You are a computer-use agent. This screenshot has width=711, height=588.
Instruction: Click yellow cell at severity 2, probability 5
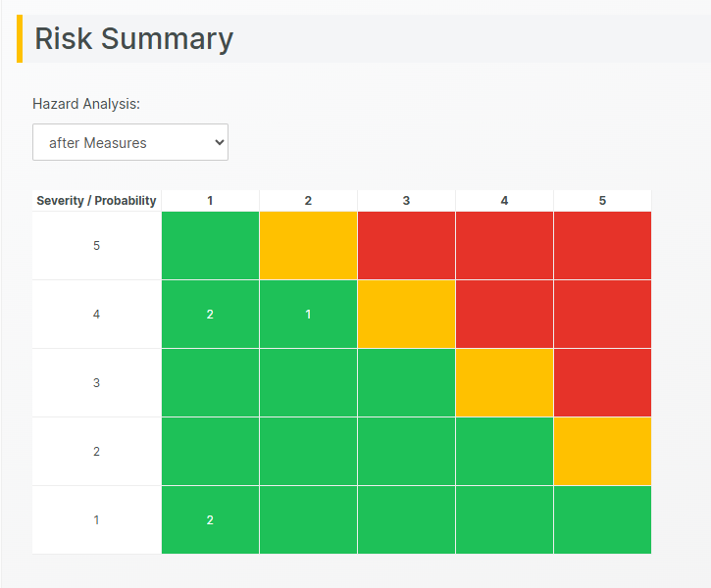point(602,451)
